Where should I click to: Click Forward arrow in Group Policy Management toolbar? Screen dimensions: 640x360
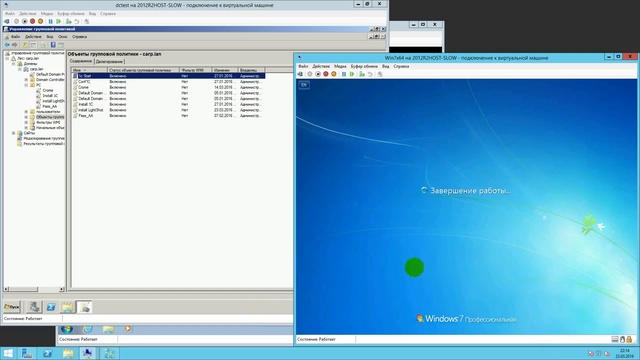[x=15, y=45]
